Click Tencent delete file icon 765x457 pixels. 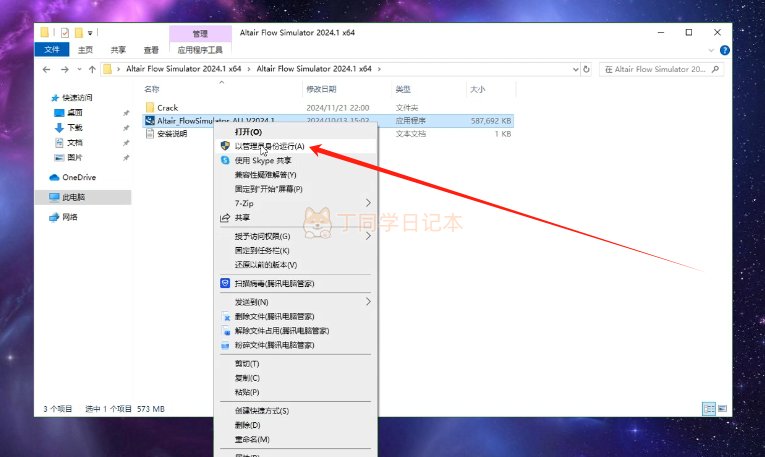226,317
